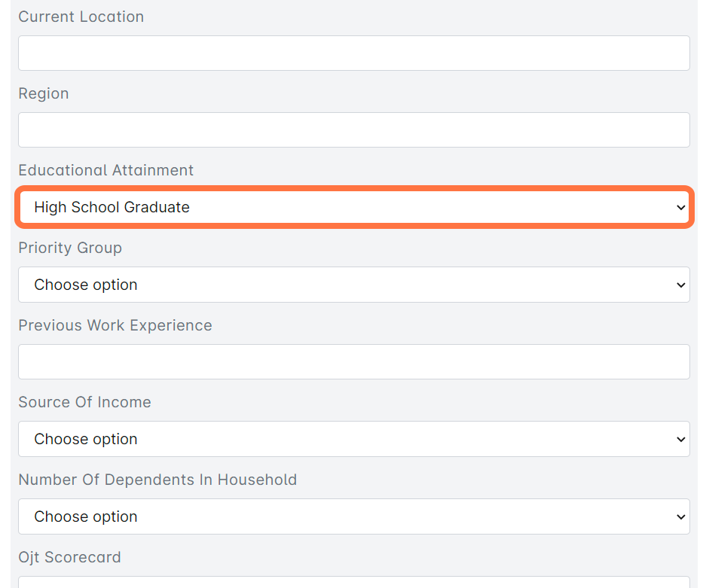Click the Ojt Scorecard input field
Viewport: 703px width, 588px height.
(x=353, y=582)
